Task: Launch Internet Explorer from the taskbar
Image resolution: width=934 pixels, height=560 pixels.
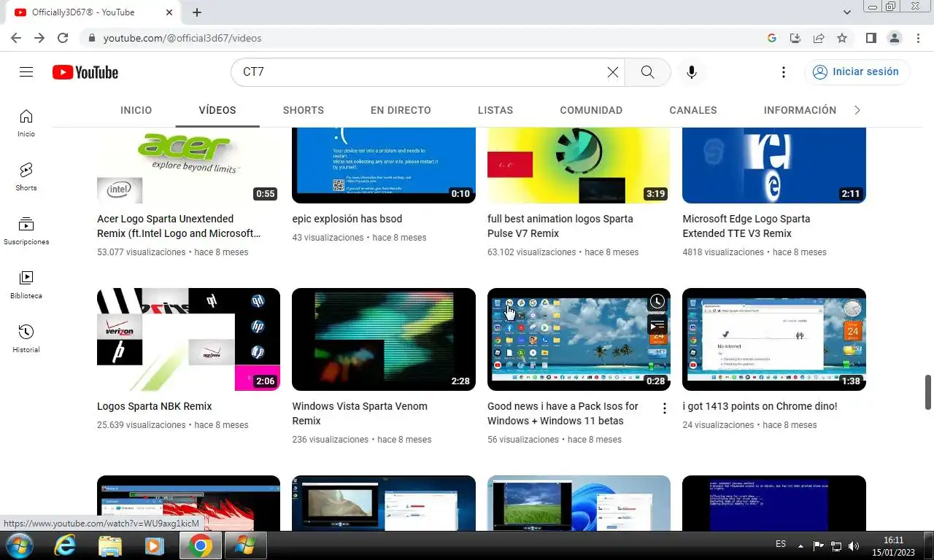Action: tap(65, 545)
